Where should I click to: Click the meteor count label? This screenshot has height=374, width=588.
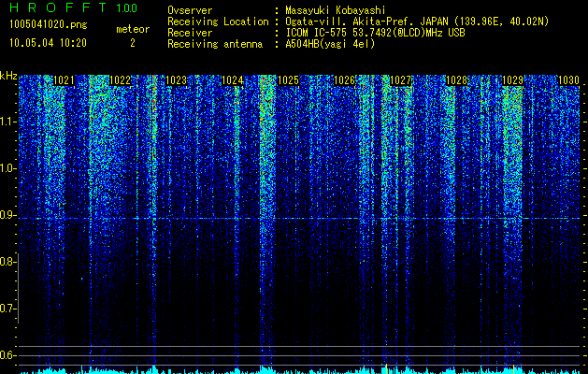[133, 29]
